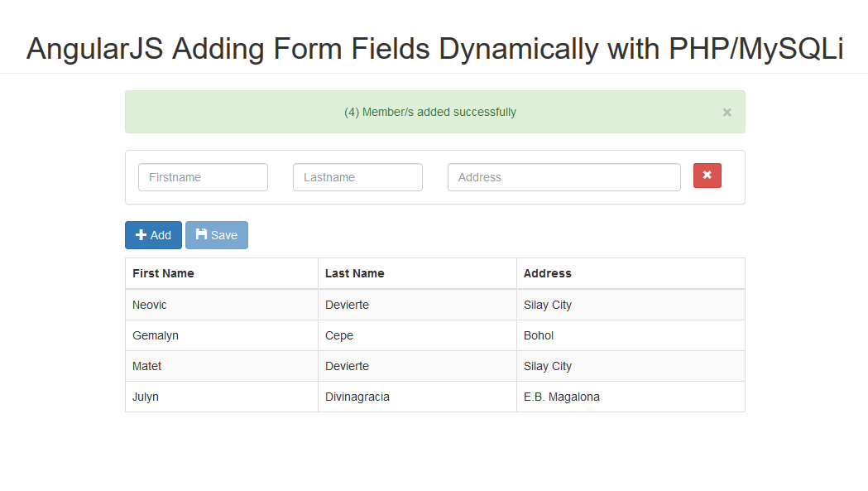The image size is (868, 491).
Task: Click the Divinagracia last name cell
Action: 357,397
